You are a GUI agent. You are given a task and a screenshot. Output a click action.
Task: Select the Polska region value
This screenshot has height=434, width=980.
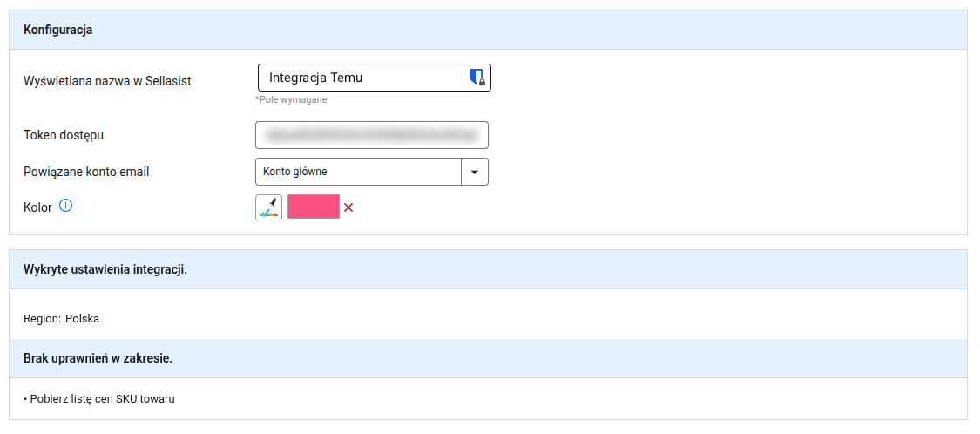click(x=83, y=319)
